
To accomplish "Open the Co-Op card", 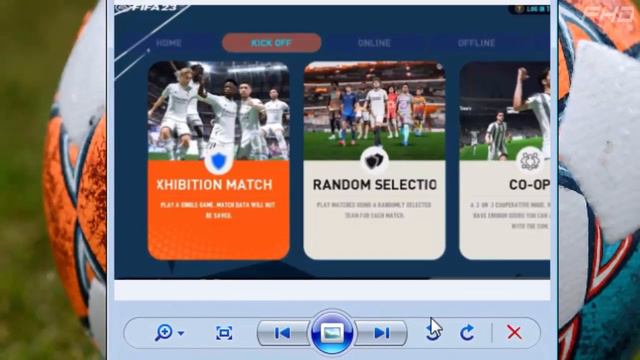I will coord(504,160).
